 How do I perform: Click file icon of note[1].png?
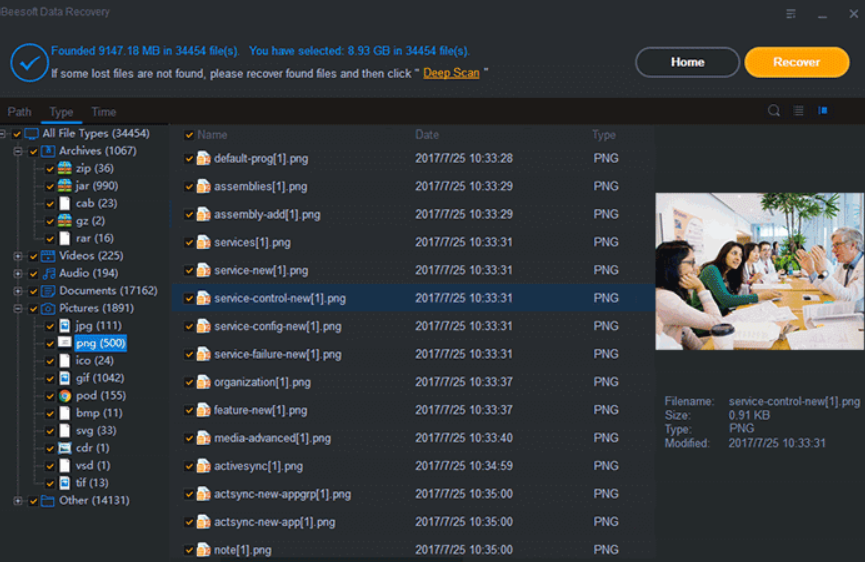204,550
